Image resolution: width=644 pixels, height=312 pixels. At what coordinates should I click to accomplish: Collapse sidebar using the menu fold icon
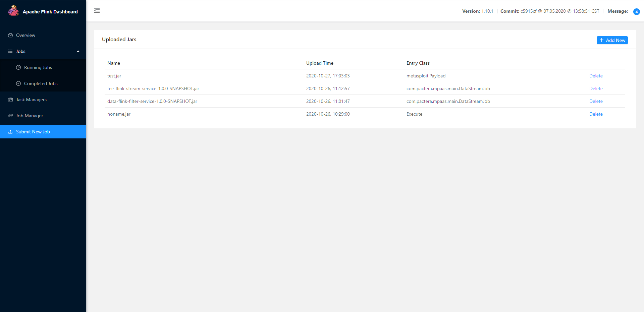point(97,10)
